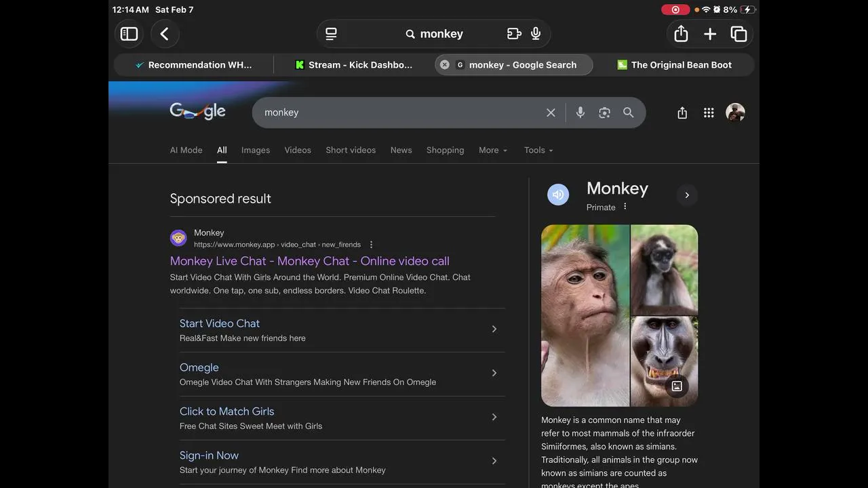Screen dimensions: 868x488
Task: Select the Videos results tab
Action: 298,150
